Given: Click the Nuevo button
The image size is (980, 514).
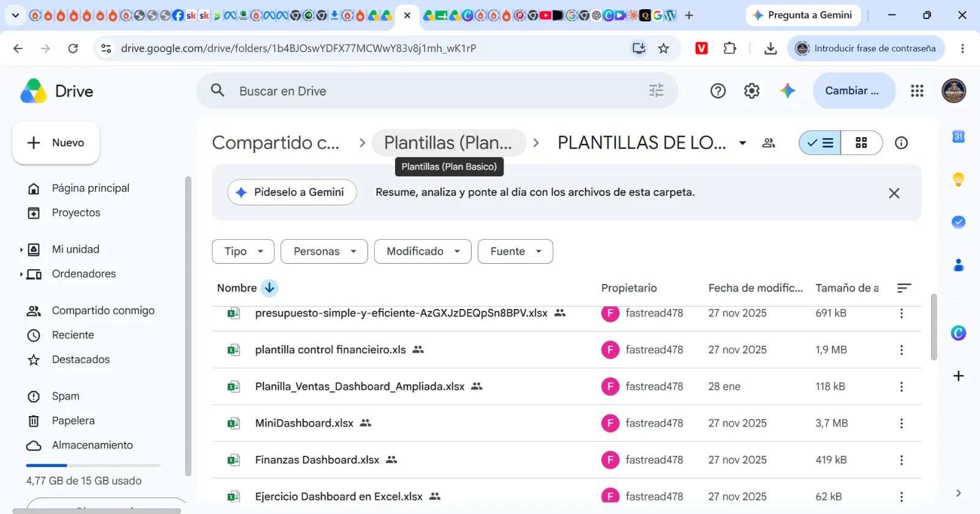Looking at the screenshot, I should [56, 143].
